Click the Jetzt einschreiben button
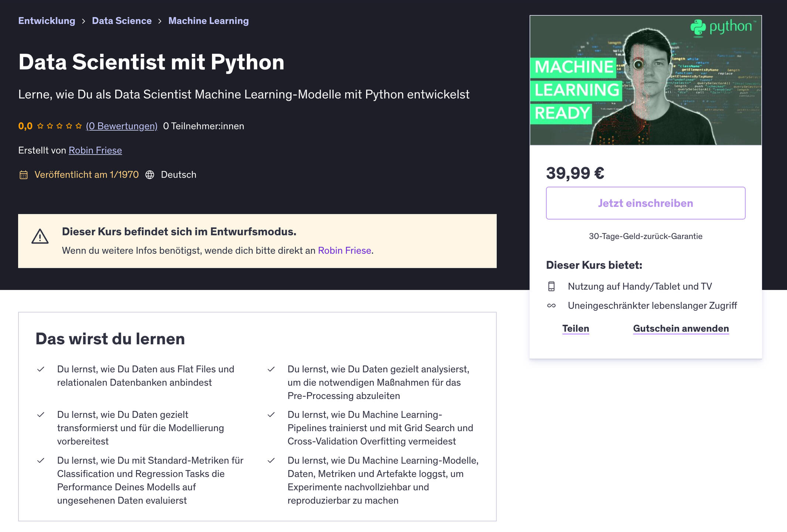 [645, 203]
